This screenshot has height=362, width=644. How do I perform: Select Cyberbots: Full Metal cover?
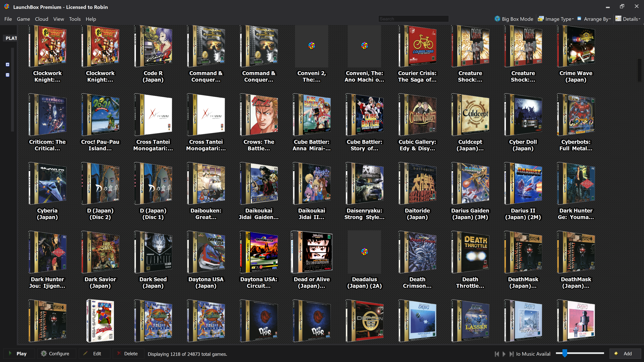click(x=576, y=115)
